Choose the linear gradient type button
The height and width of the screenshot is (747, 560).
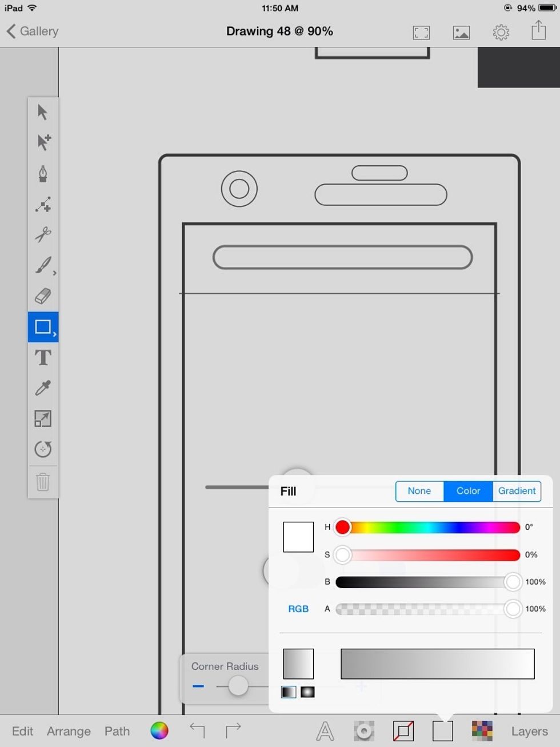[289, 692]
